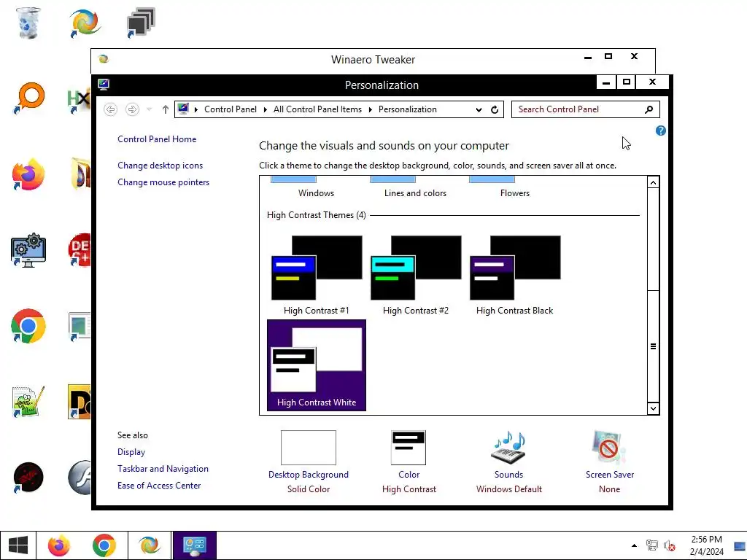Click the theme list scrollbar thumb
747x560 pixels.
point(653,346)
